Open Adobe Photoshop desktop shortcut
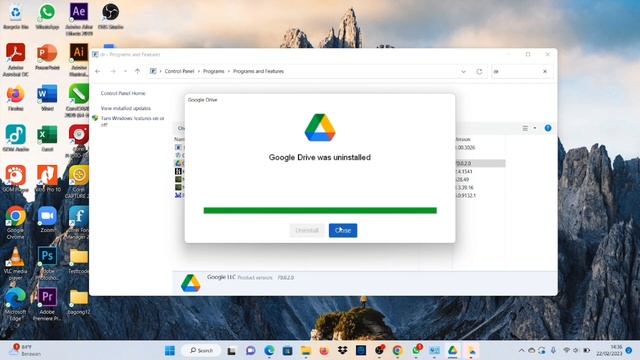Viewport: 640px width, 360px height. click(47, 264)
